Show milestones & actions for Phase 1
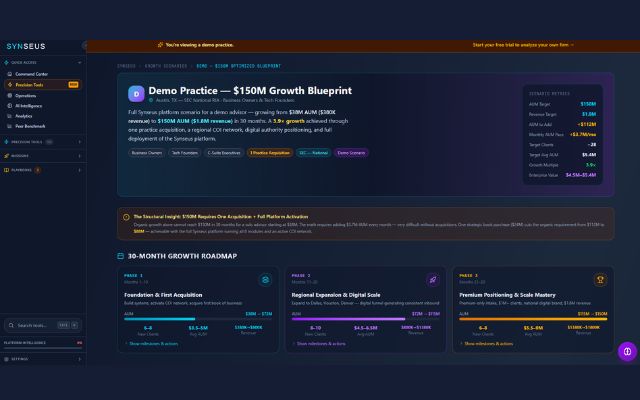 click(x=151, y=344)
